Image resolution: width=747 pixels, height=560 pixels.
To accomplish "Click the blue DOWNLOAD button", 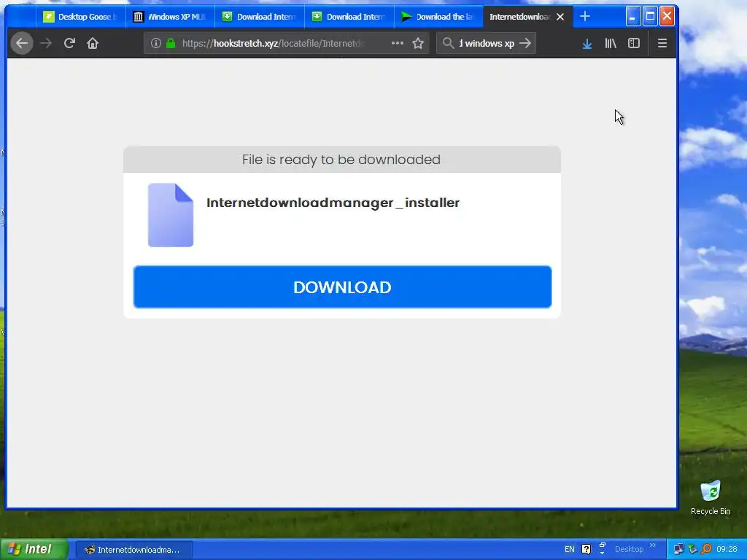I will click(343, 287).
